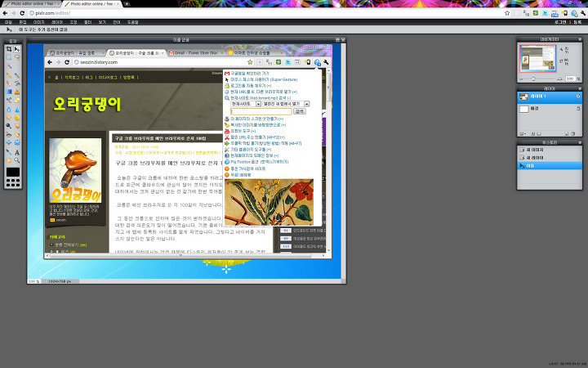The width and height of the screenshot is (588, 368).
Task: Click browser back button
Action: click(x=5, y=13)
